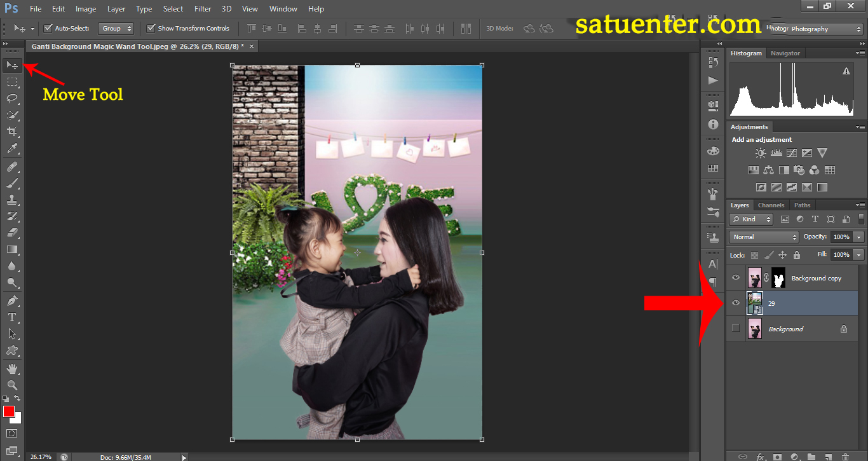
Task: Show the locked Background layer
Action: tap(736, 329)
